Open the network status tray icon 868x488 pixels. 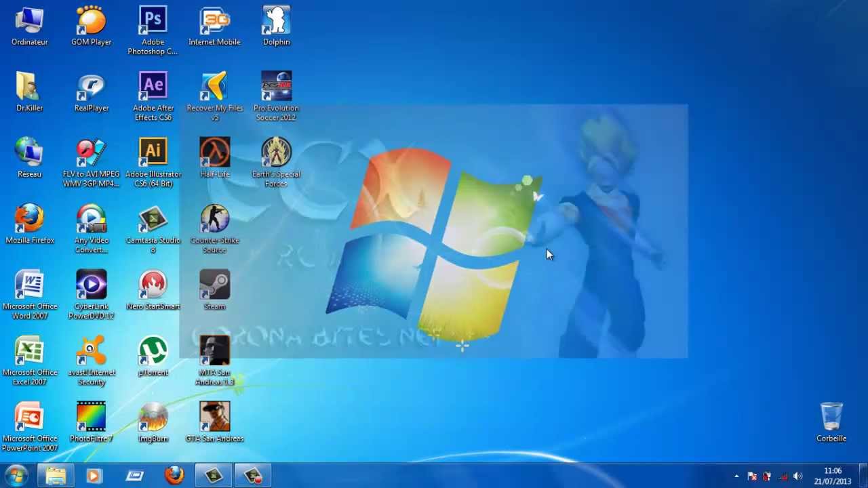point(783,476)
